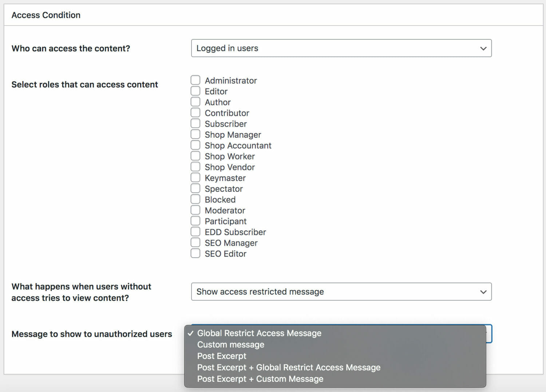This screenshot has height=392, width=546.
Task: Click 'Message to show to unauthorized users' label
Action: [92, 334]
